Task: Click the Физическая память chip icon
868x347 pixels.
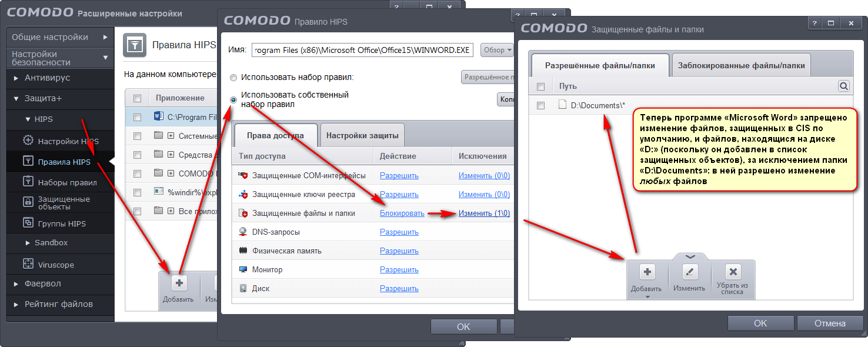Action: point(243,251)
